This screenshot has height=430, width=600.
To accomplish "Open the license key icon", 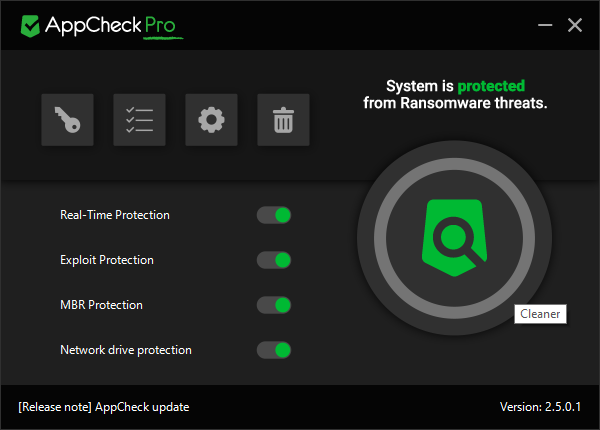I will pyautogui.click(x=67, y=120).
